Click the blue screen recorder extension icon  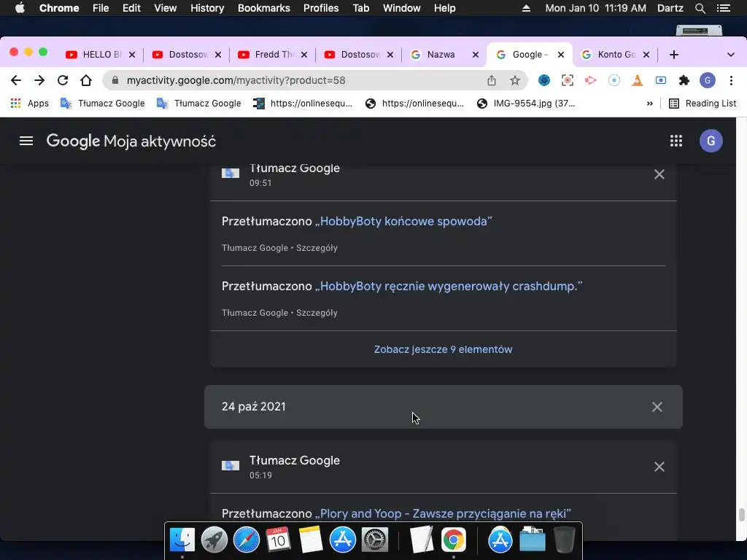[661, 80]
